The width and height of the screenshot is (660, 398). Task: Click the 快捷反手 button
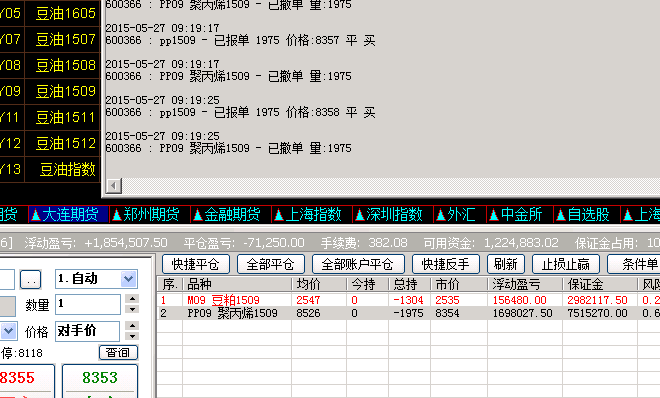pos(446,264)
